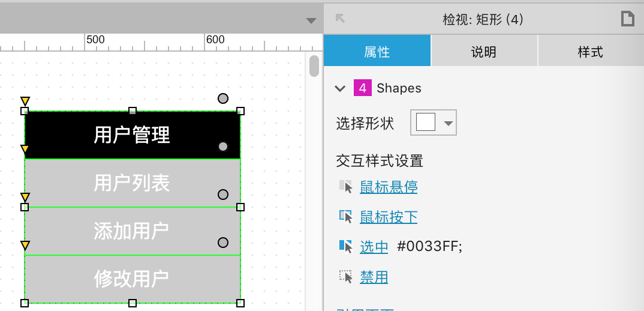Open the 选中 style link

click(374, 247)
